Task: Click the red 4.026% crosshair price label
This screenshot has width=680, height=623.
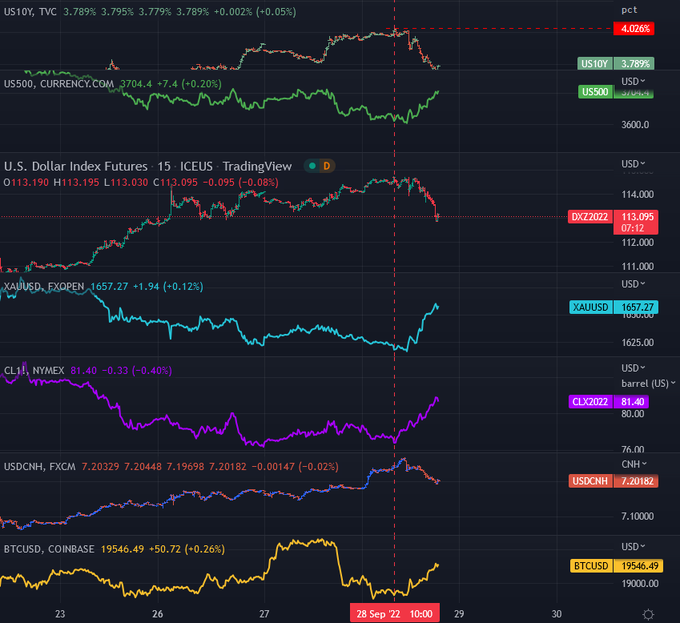Action: (636, 29)
